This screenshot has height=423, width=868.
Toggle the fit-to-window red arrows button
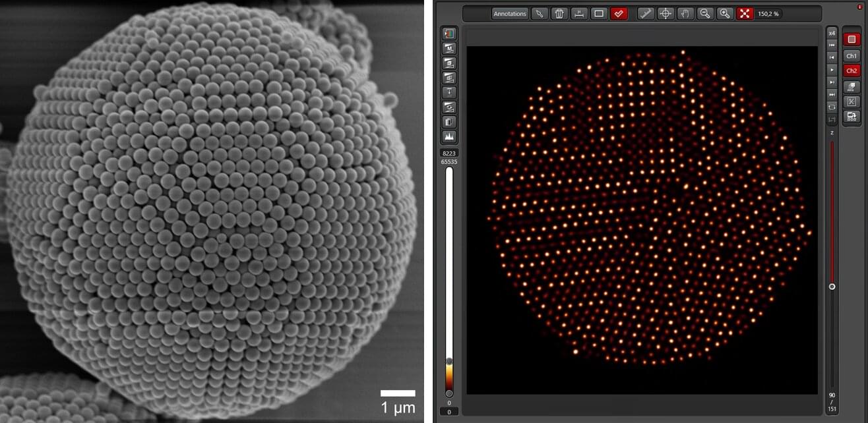[x=745, y=13]
